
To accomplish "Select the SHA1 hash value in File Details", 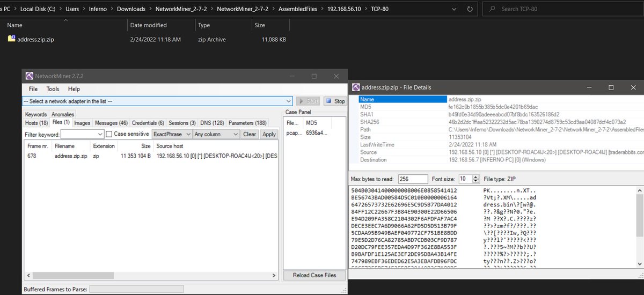I will [503, 114].
